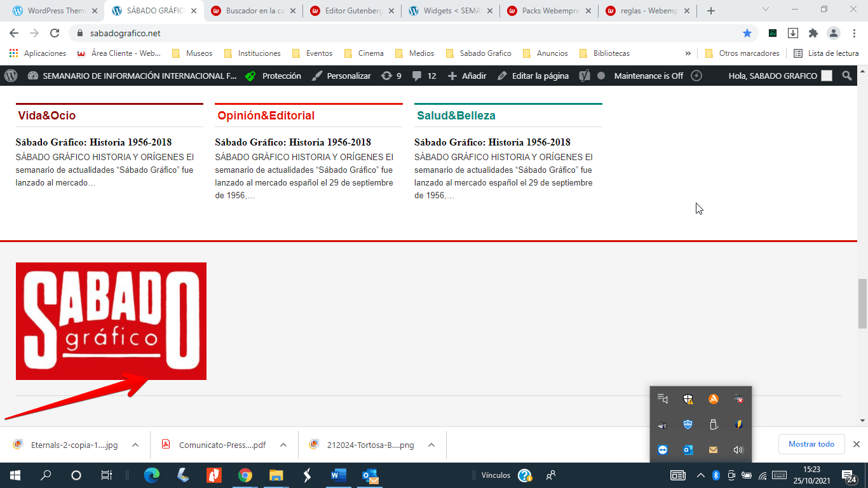Expand the Instituciones bookmark folder

[252, 53]
